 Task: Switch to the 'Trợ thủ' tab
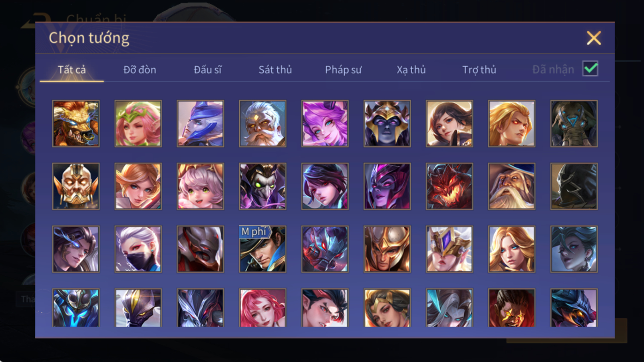tap(479, 70)
